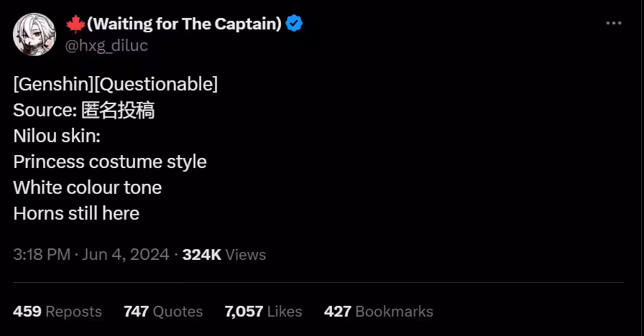Open the author's profile avatar
Screen dimensions: 644x336
click(x=34, y=34)
